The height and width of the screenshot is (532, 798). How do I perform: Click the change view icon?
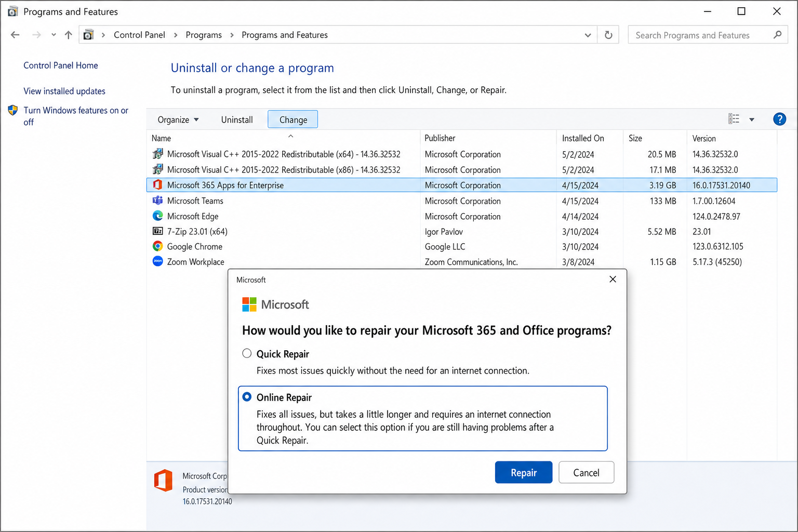734,119
